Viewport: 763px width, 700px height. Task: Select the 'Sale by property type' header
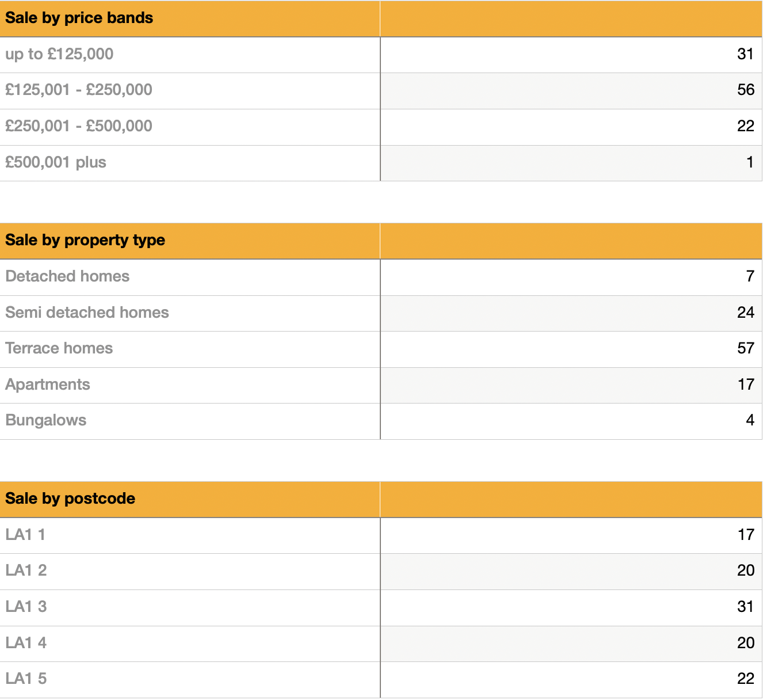[85, 240]
